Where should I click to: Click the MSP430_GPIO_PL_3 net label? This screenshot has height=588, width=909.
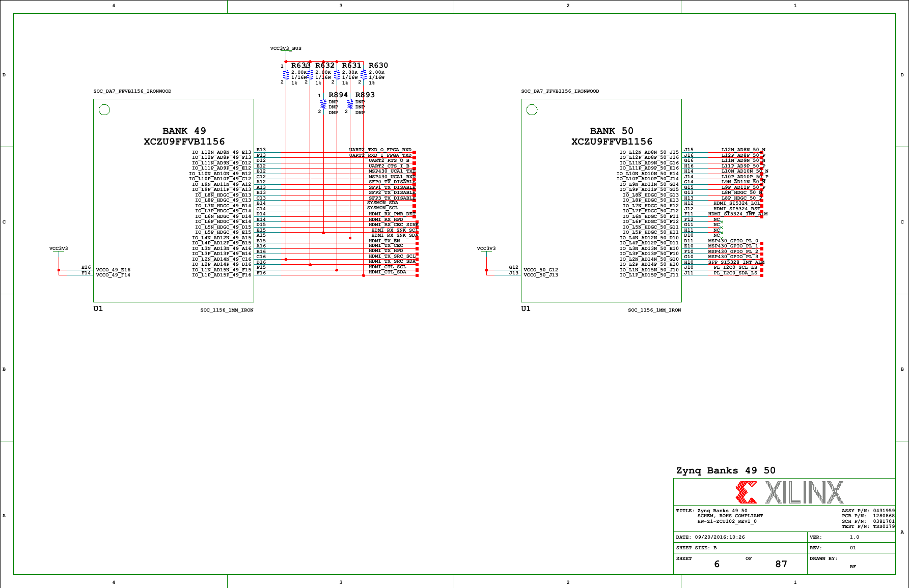click(733, 257)
